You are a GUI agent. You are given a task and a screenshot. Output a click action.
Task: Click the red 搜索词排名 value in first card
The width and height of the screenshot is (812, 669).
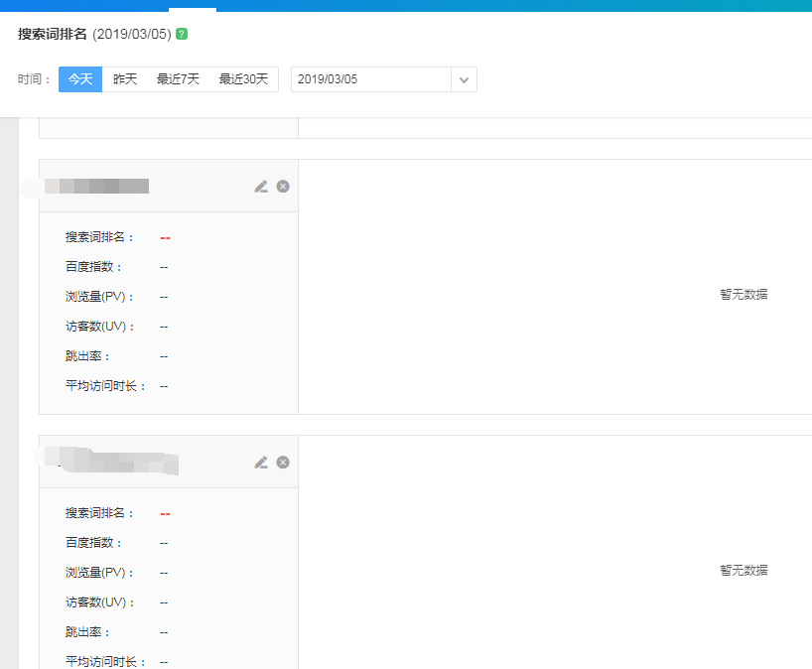point(165,238)
